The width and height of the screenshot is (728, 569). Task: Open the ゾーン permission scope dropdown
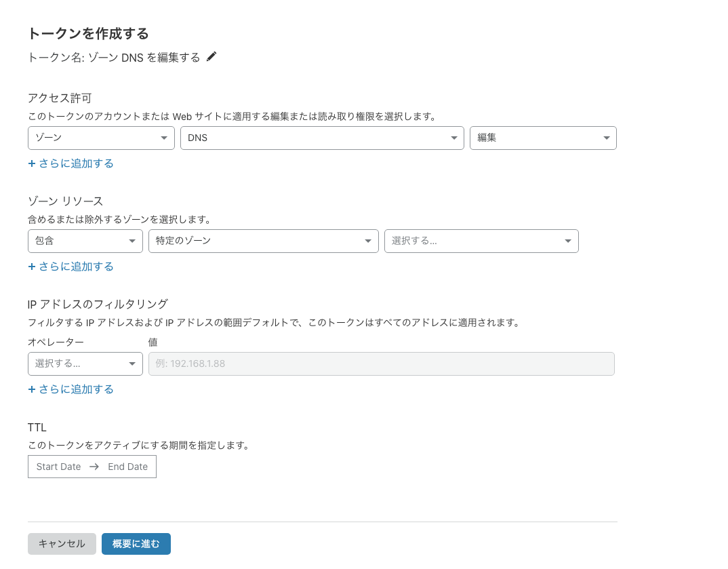click(x=101, y=138)
